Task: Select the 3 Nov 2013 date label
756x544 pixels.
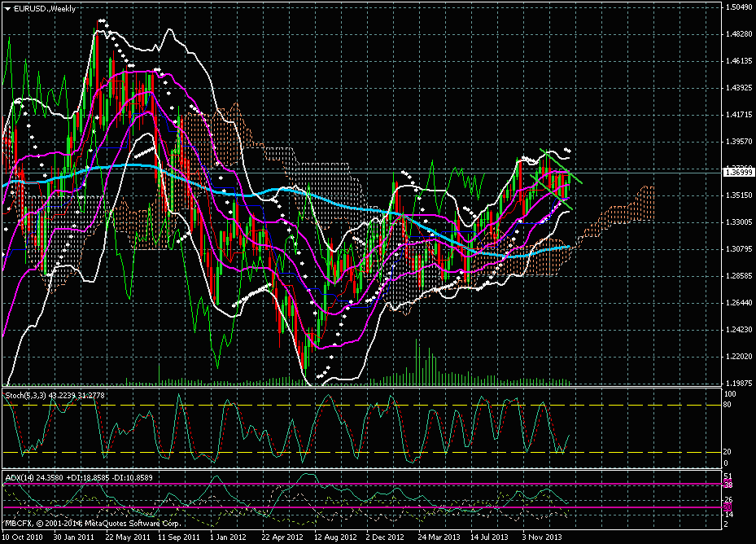Action: 542,537
